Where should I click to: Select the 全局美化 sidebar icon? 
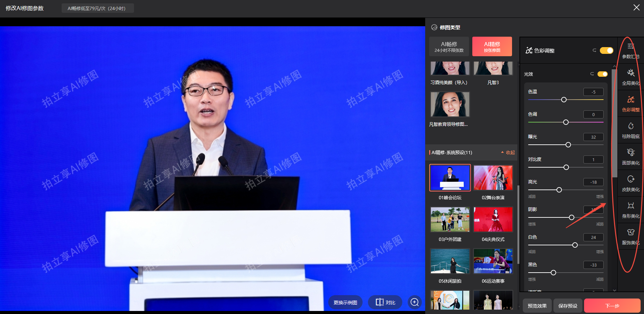click(631, 77)
